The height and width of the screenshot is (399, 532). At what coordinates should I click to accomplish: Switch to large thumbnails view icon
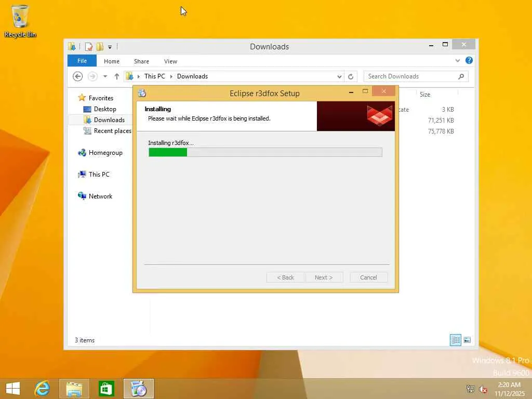tap(467, 340)
